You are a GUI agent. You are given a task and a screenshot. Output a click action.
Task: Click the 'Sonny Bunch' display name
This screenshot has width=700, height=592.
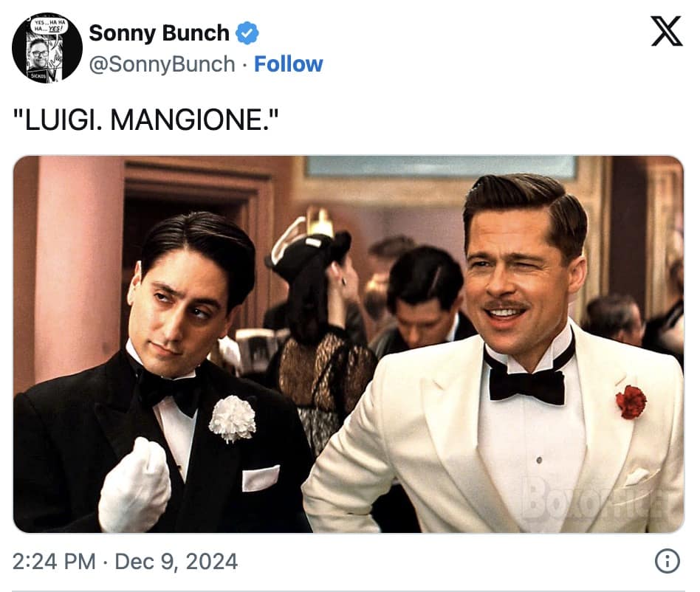pyautogui.click(x=159, y=32)
